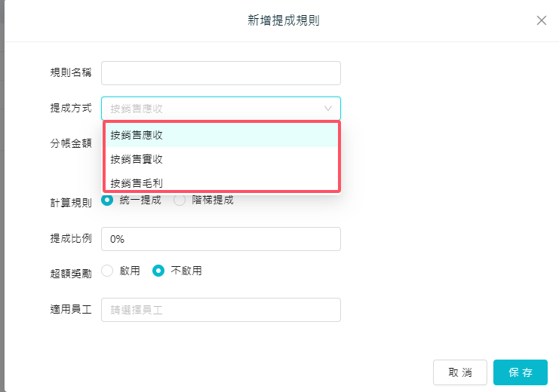This screenshot has width=559, height=392.
Task: Click the 規則名稱 text input
Action: click(220, 73)
